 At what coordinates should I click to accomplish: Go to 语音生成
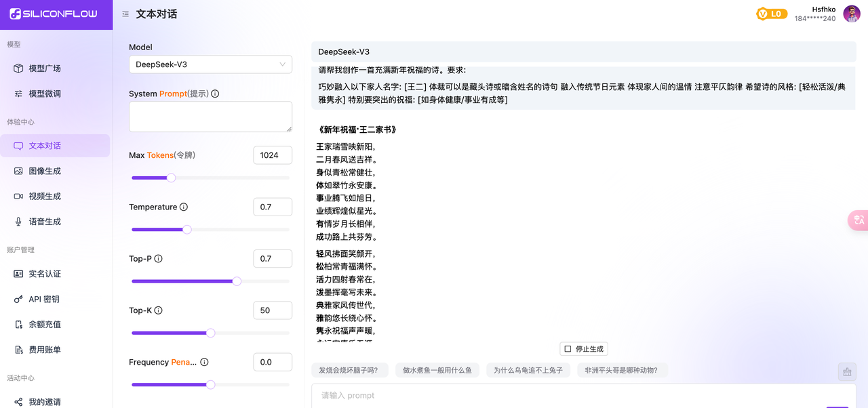[x=56, y=222]
